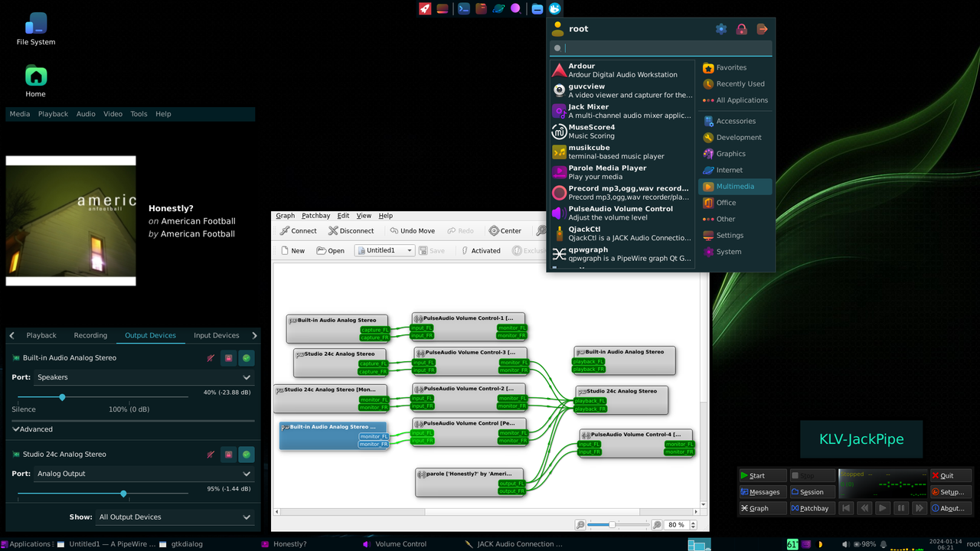Click the Connect button in qpwgraph
This screenshot has width=980, height=551.
coord(298,230)
